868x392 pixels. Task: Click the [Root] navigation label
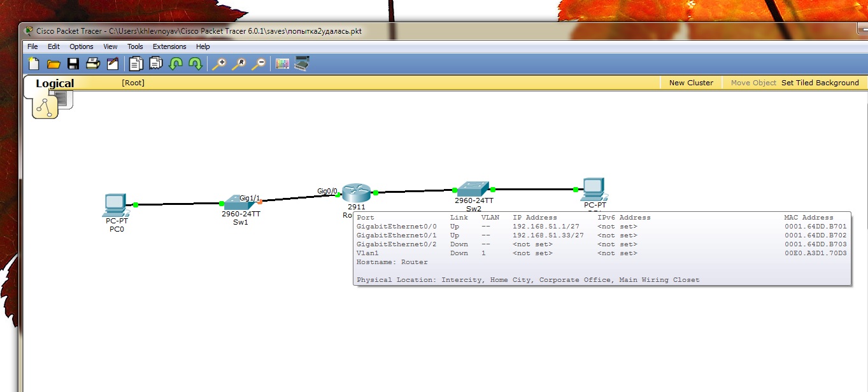[133, 83]
